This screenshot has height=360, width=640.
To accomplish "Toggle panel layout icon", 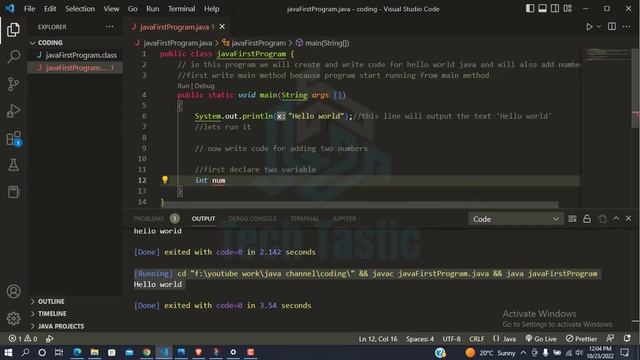I will pos(542,9).
